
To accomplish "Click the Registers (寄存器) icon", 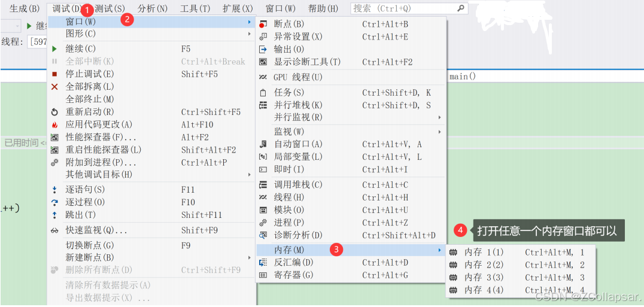I will point(263,275).
